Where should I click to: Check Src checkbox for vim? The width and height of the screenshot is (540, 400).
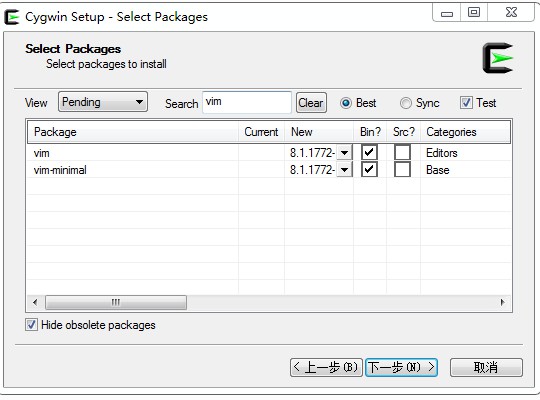tap(402, 152)
